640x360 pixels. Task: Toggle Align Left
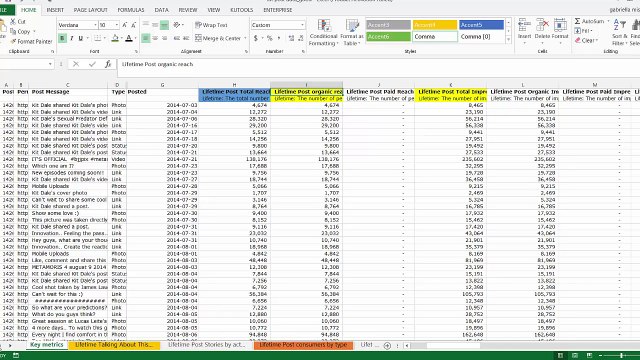pyautogui.click(x=146, y=38)
